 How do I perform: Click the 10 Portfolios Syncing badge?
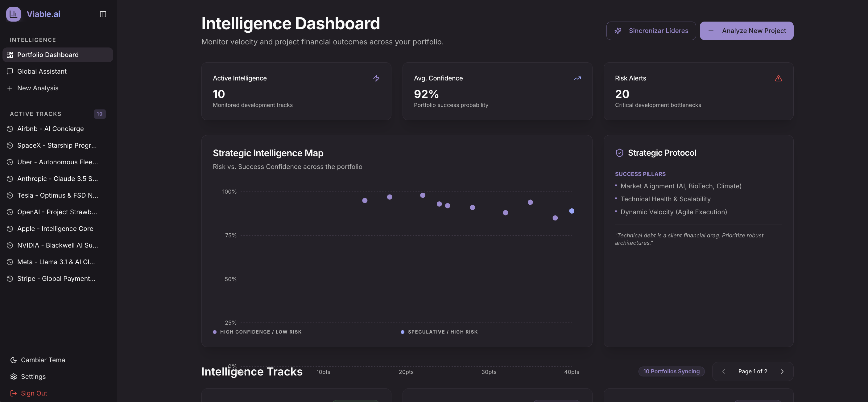click(x=671, y=371)
